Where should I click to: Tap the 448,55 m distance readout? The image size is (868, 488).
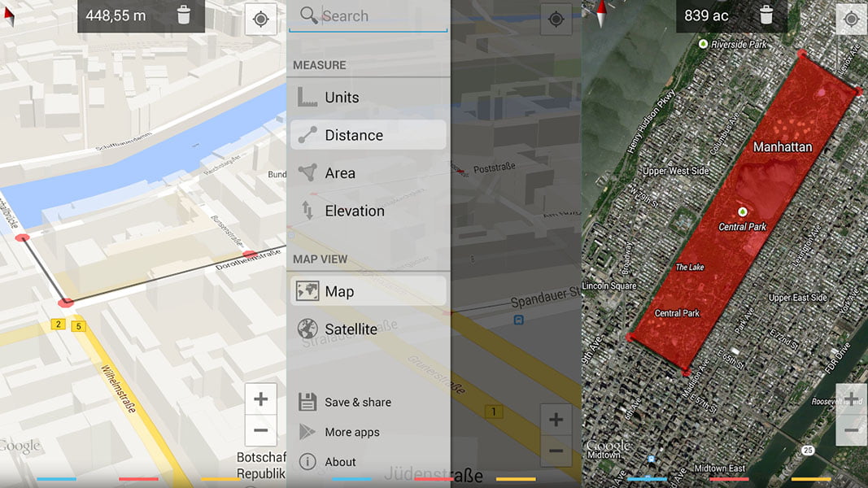[x=116, y=15]
